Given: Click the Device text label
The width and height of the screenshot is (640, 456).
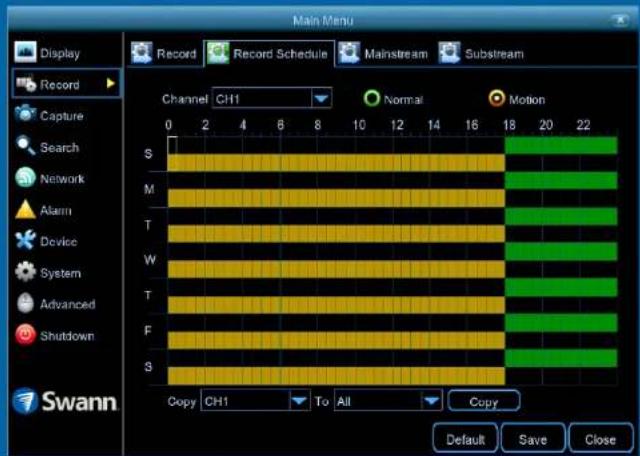Looking at the screenshot, I should tap(58, 242).
